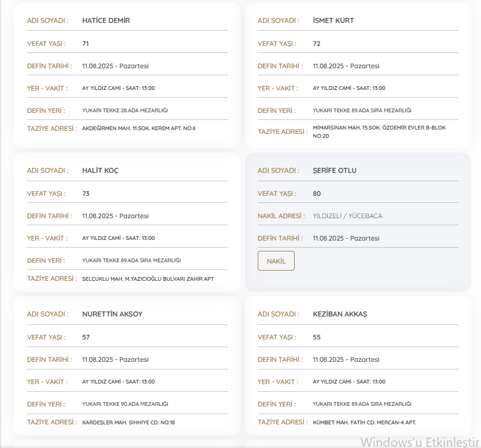Select the HALİT KOÇ name text
Image resolution: width=481 pixels, height=448 pixels.
click(x=100, y=170)
